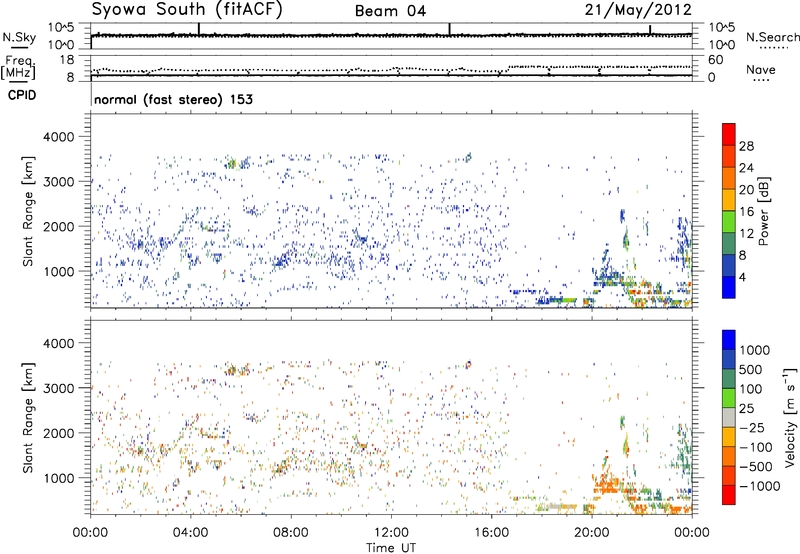Click the 'Slant Range [km]' label of the velocity panel

pyautogui.click(x=28, y=417)
